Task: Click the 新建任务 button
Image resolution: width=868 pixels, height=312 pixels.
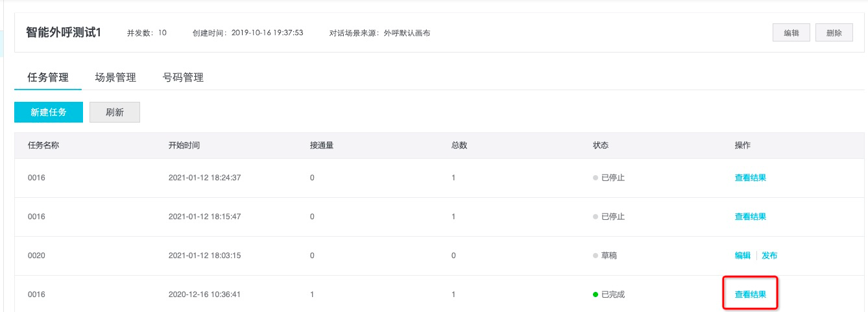Action: click(49, 112)
